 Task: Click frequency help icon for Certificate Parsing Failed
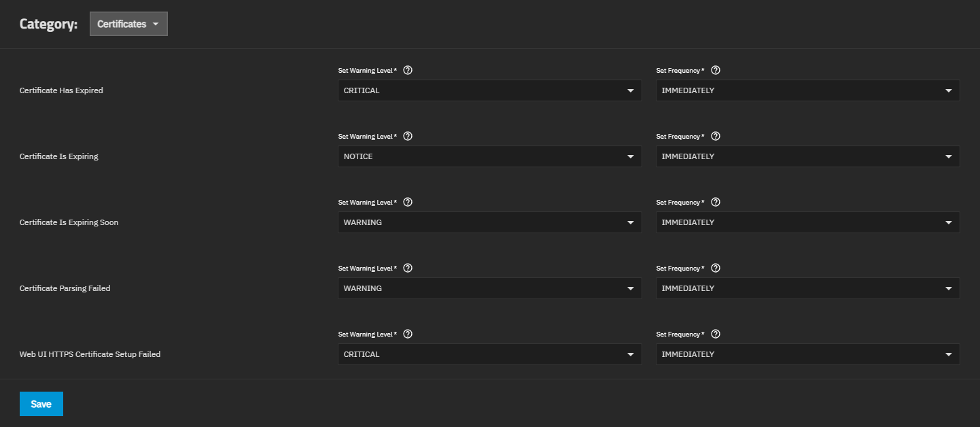pyautogui.click(x=715, y=268)
